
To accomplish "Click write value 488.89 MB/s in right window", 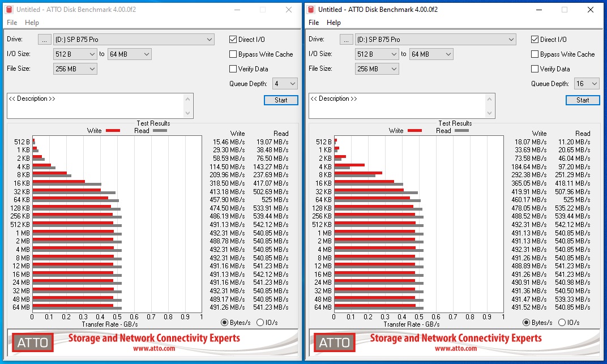I will pyautogui.click(x=529, y=265).
